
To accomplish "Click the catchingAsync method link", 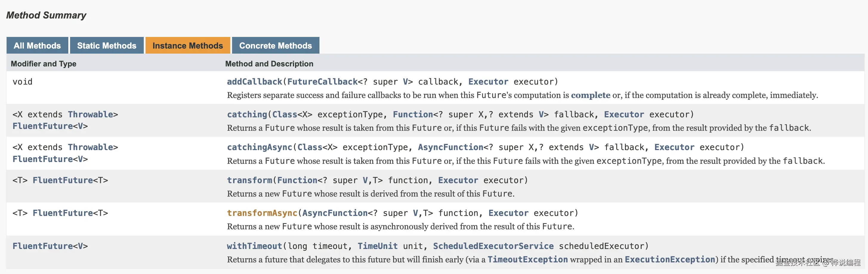I will [259, 147].
